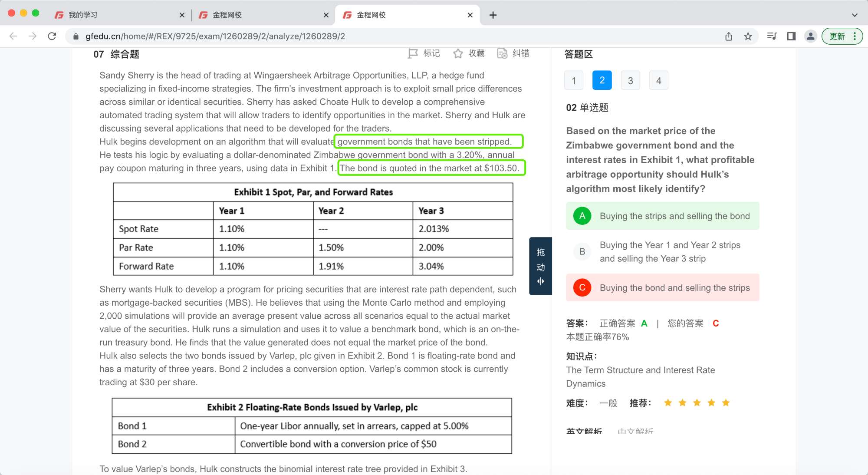
Task: Expand the tab list chevron
Action: (x=854, y=15)
